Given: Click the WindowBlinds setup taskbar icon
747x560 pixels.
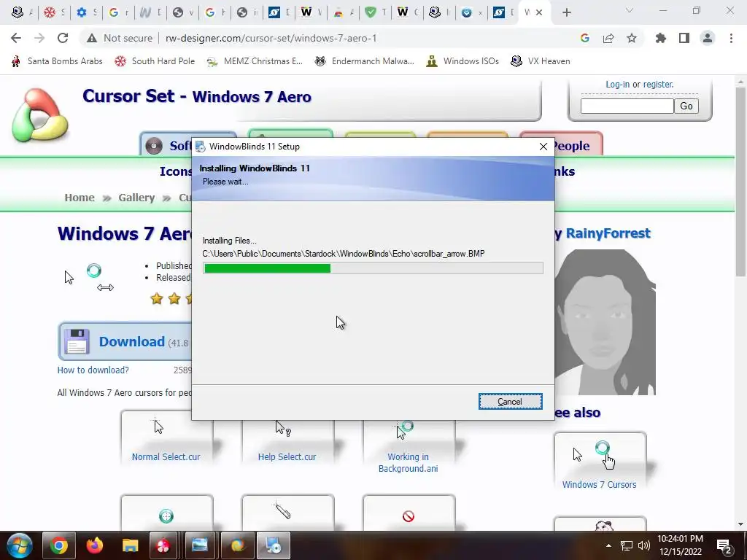Looking at the screenshot, I should click(x=274, y=545).
